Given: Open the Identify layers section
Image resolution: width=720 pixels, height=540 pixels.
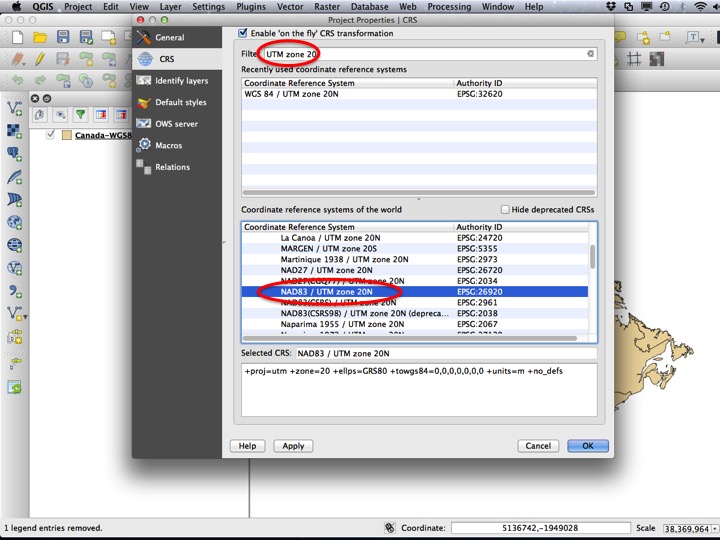Looking at the screenshot, I should (177, 81).
